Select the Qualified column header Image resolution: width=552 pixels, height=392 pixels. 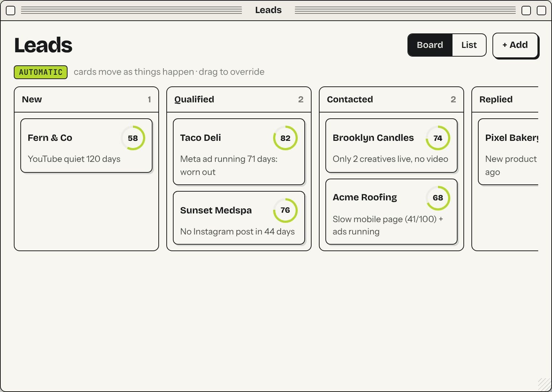pos(239,99)
